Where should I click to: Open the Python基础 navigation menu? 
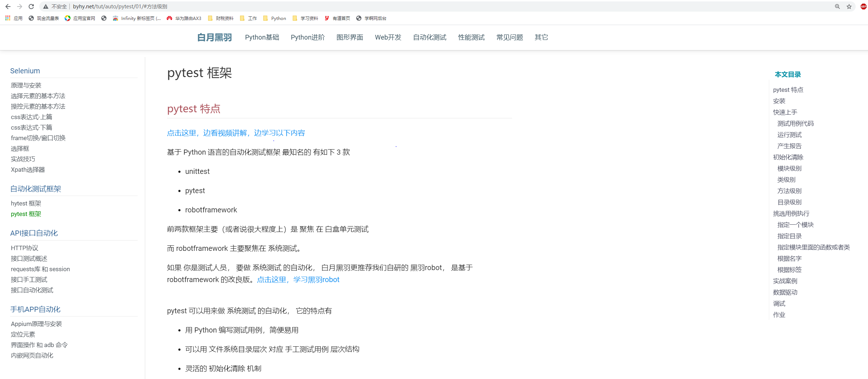[x=262, y=37]
